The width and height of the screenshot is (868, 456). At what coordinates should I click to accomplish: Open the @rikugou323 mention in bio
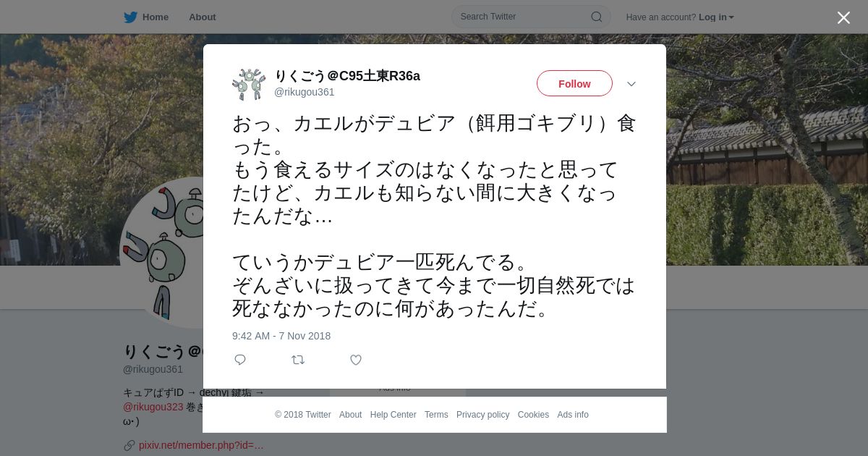tap(153, 407)
